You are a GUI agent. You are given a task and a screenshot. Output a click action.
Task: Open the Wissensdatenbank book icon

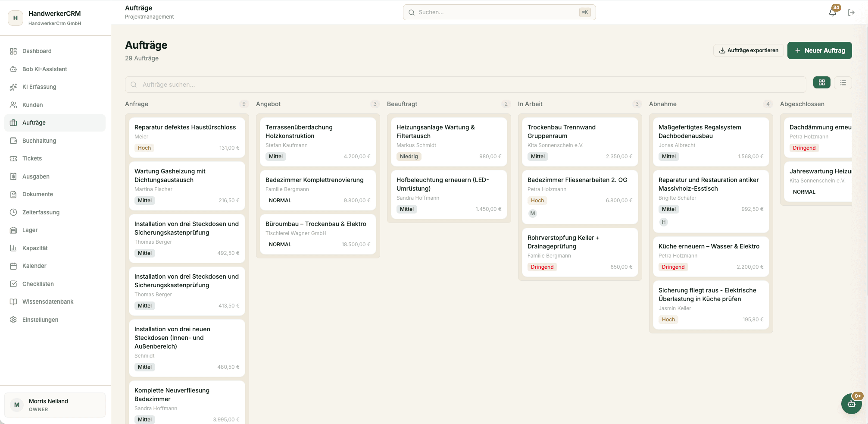pos(13,302)
